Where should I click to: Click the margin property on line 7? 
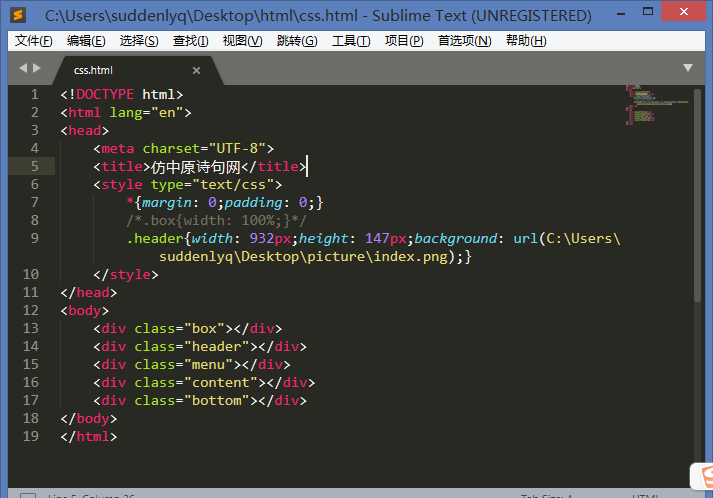[166, 203]
